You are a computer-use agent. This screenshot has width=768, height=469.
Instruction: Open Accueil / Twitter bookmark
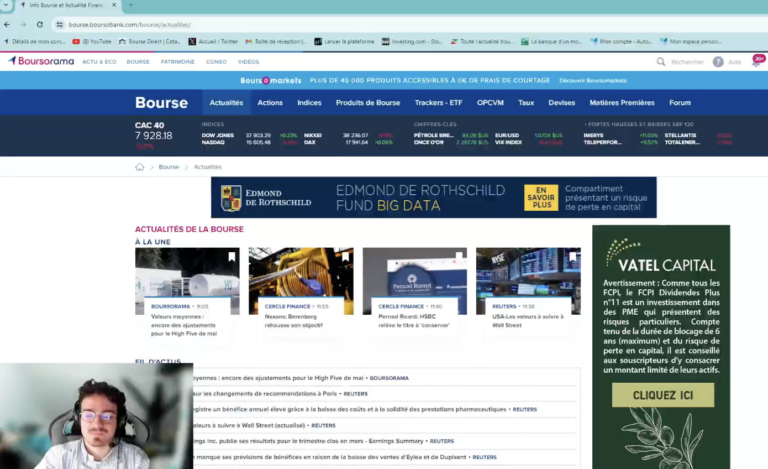[x=213, y=42]
